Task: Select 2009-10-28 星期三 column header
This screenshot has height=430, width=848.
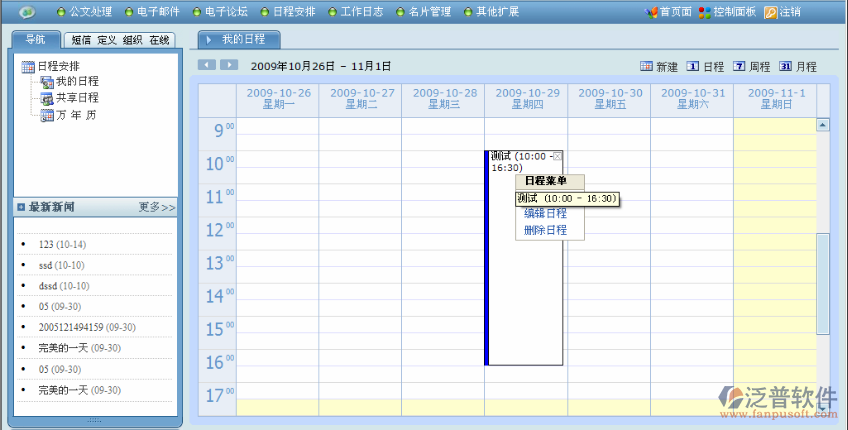Action: (x=445, y=98)
